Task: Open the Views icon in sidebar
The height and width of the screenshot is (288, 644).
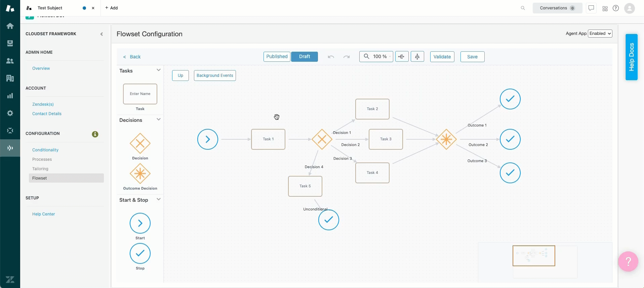Action: click(10, 43)
